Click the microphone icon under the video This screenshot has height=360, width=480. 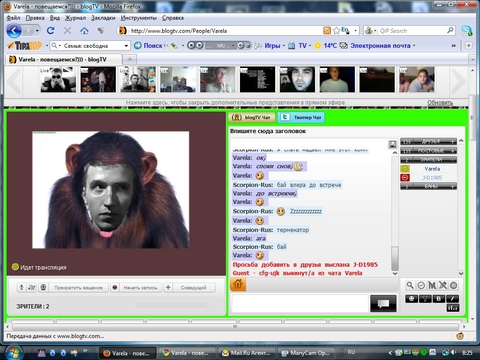(x=21, y=287)
